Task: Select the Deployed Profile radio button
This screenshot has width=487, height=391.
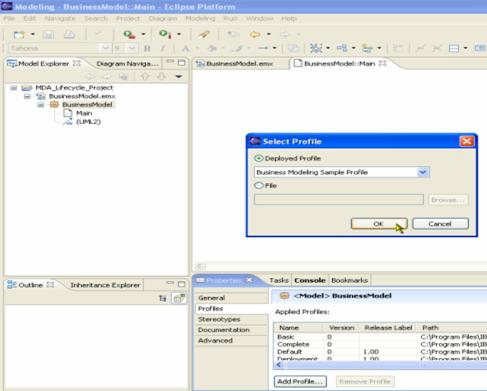Action: 259,158
